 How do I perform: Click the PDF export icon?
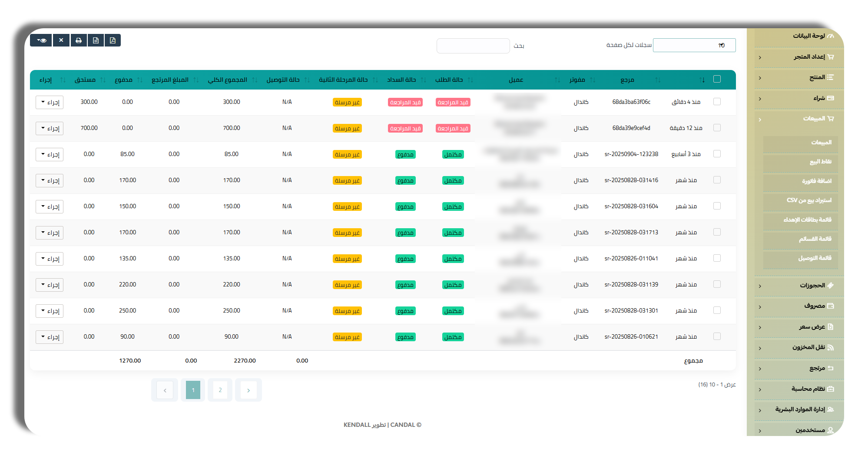pyautogui.click(x=113, y=40)
